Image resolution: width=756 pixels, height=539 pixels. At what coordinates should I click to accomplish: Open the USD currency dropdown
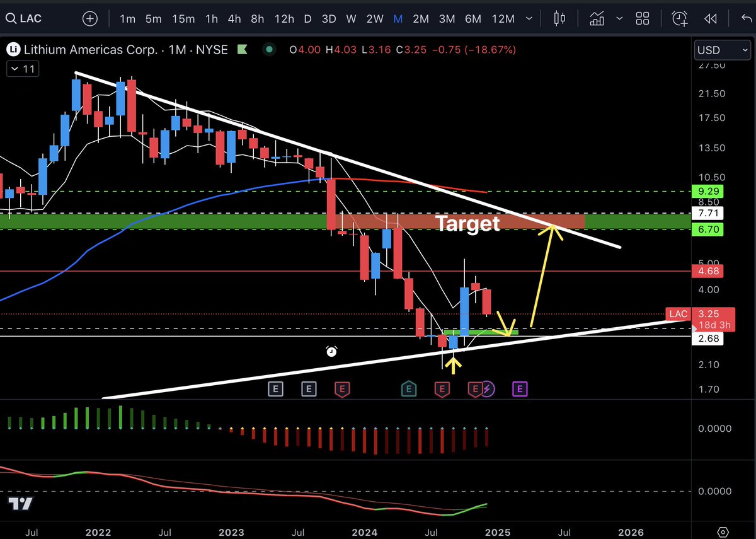click(x=721, y=50)
